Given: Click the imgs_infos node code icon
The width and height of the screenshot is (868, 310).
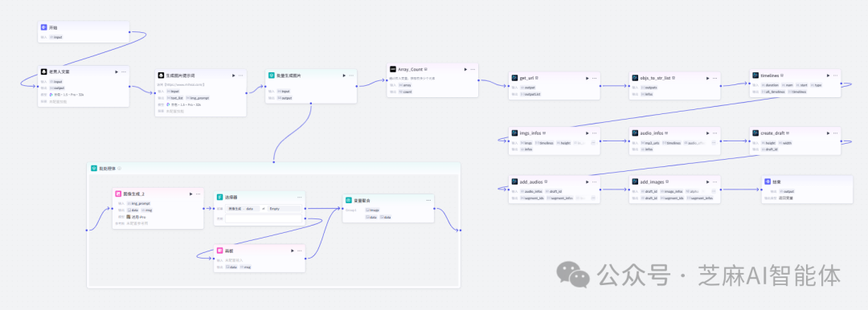Looking at the screenshot, I should 514,133.
